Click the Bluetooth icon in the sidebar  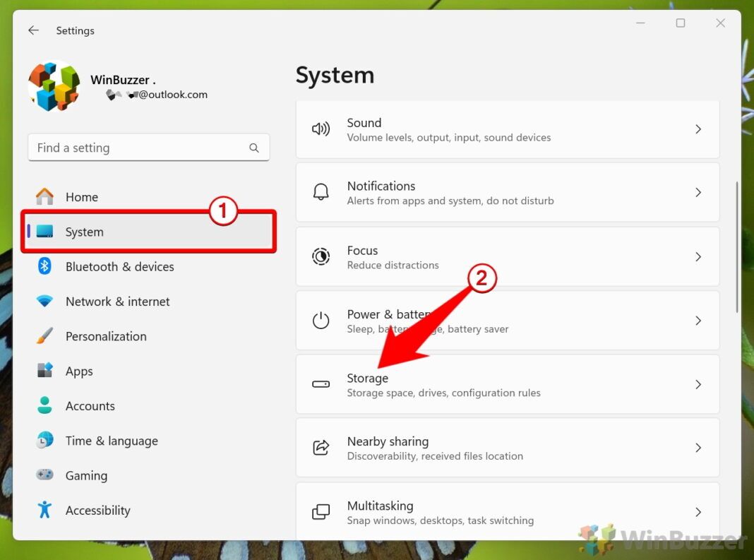(44, 267)
